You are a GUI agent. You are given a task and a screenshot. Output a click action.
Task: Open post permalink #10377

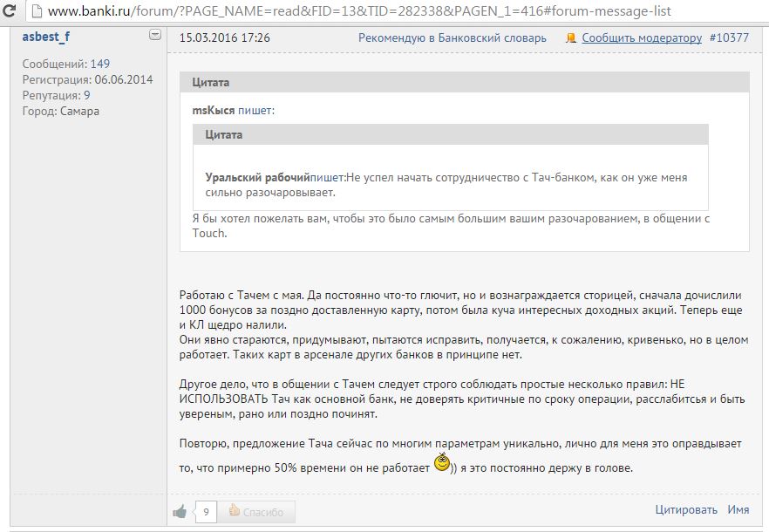(x=729, y=38)
